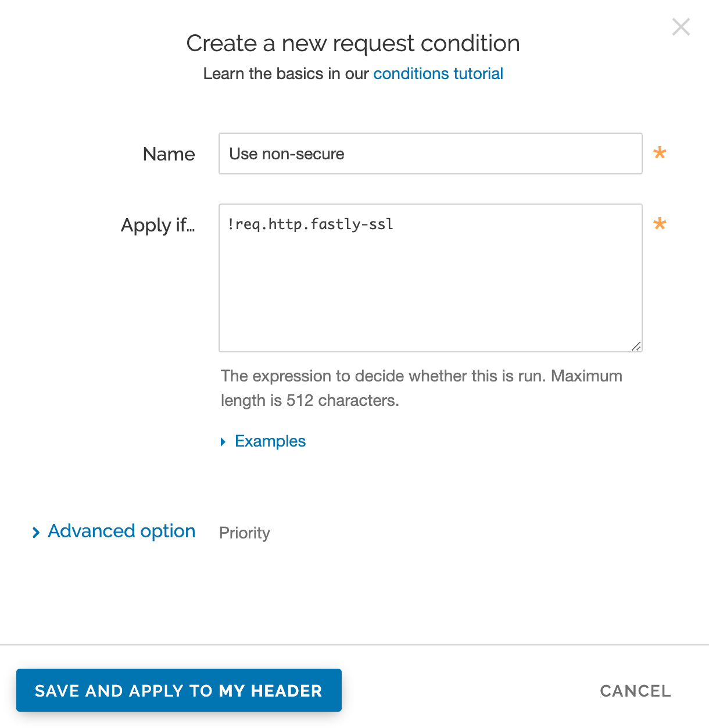Click Save and Apply to My Header
This screenshot has height=728, width=709.
178,690
